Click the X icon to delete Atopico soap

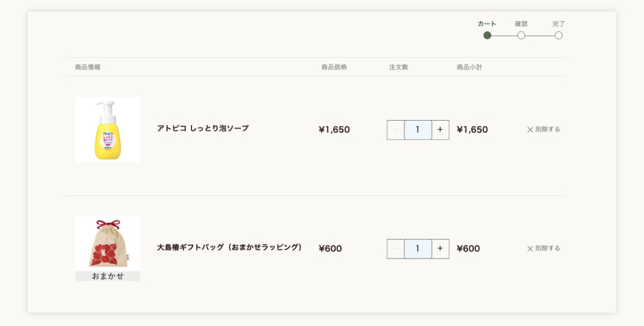point(530,130)
